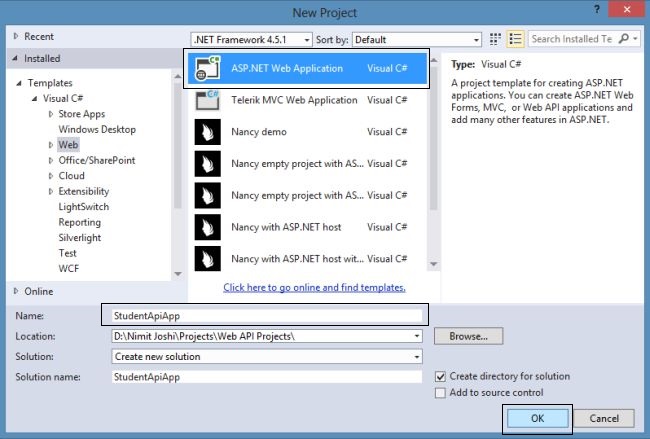Open the Location path dropdown
Screen dimensions: 650x439
(417, 336)
